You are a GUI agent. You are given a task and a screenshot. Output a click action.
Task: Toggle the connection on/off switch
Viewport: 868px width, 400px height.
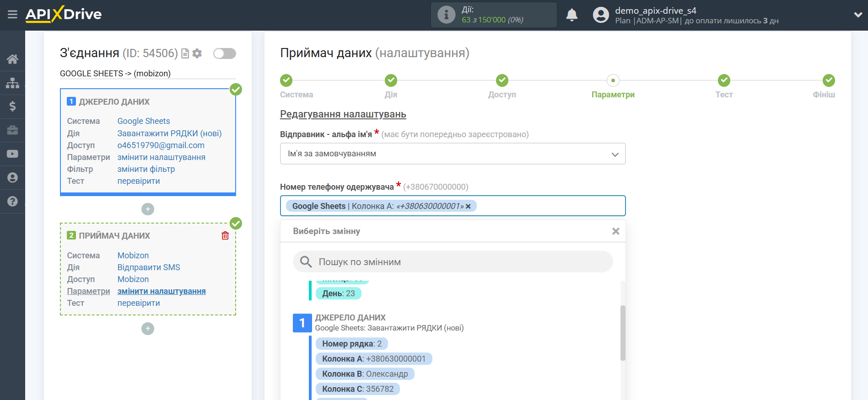tap(225, 53)
